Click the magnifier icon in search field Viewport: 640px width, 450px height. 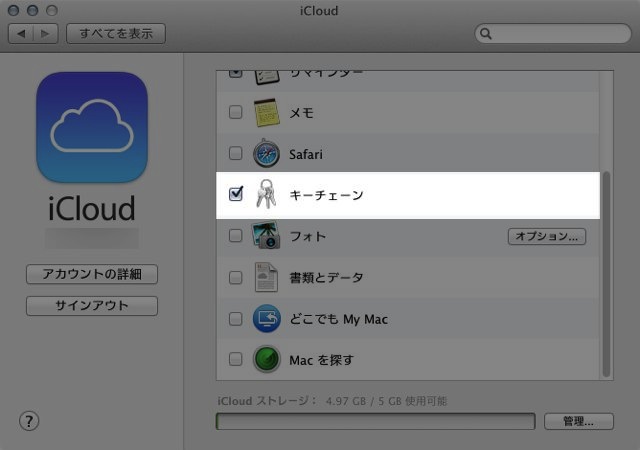pos(486,33)
